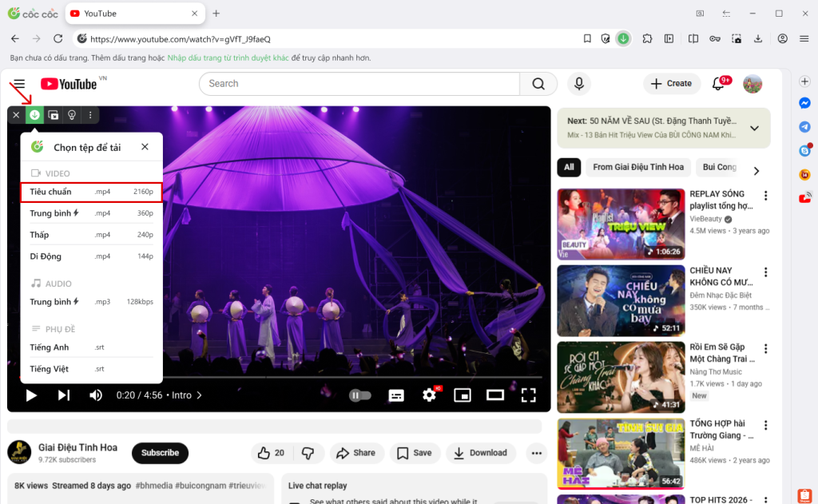Bookmark this page in address bar
The width and height of the screenshot is (818, 504).
click(x=587, y=38)
